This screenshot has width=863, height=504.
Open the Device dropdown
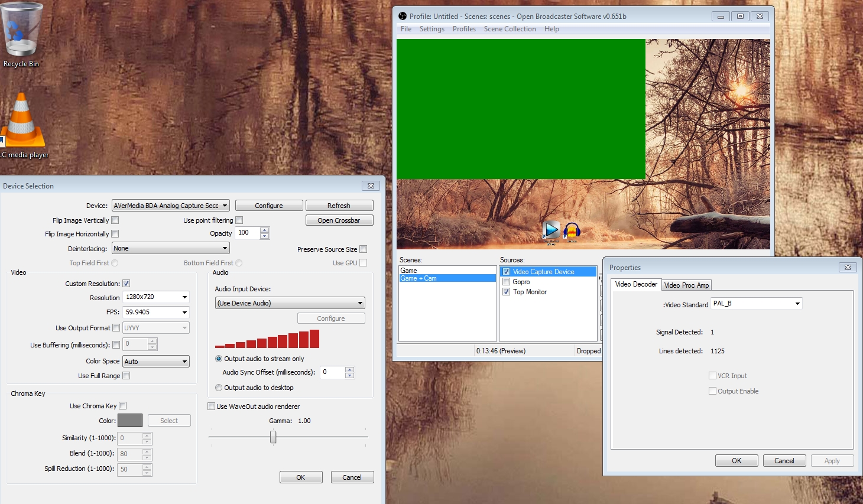171,206
